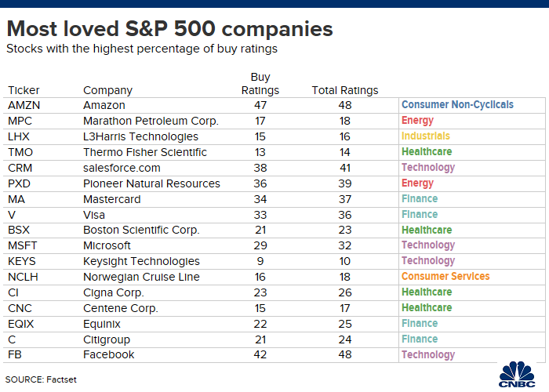Select the Keysight Technologies company name
This screenshot has width=549, height=392.
[x=141, y=261]
